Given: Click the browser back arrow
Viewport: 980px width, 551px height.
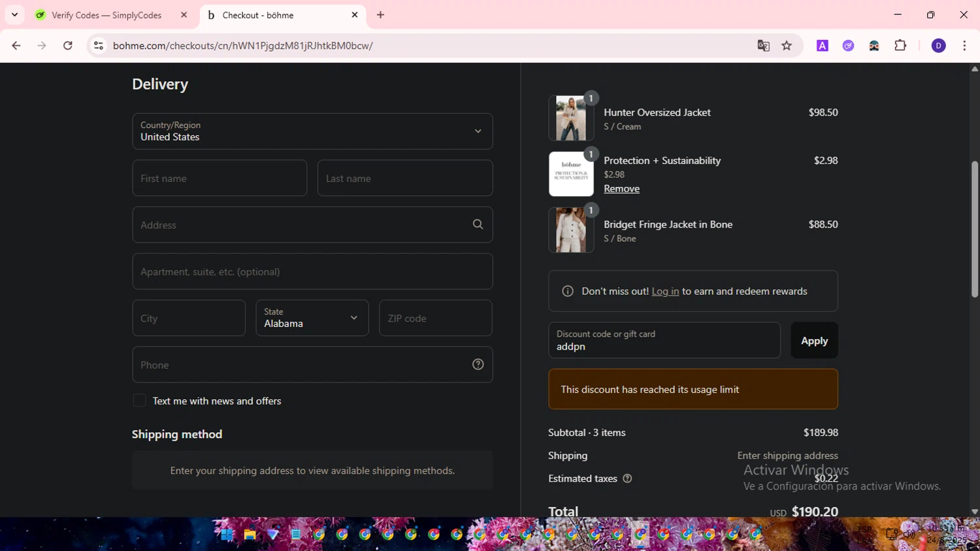Looking at the screenshot, I should pyautogui.click(x=16, y=46).
